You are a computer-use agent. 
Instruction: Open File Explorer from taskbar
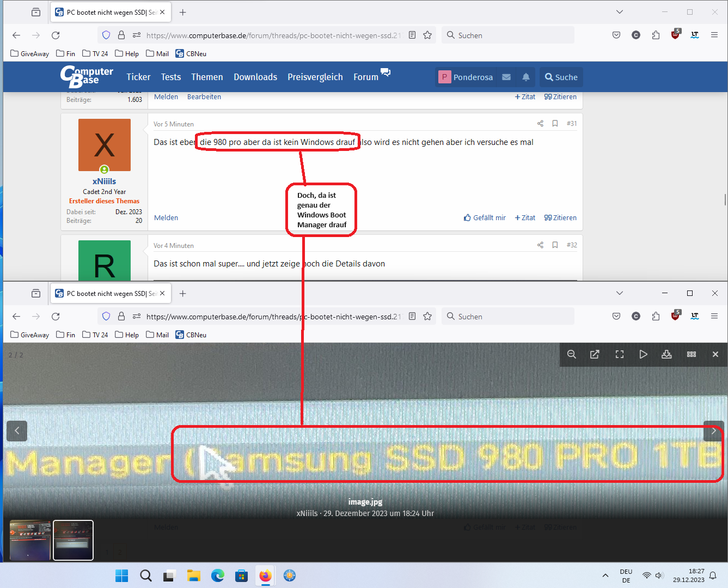[194, 575]
